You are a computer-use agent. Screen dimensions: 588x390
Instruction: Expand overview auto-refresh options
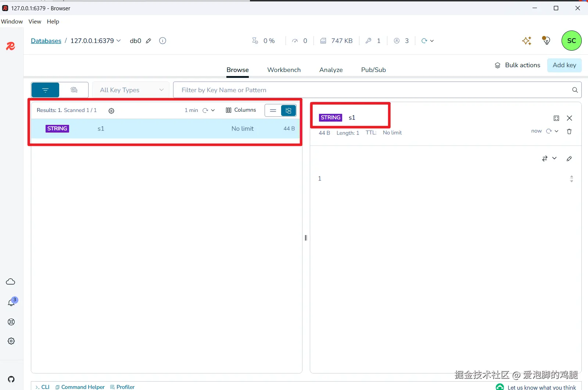coord(432,41)
